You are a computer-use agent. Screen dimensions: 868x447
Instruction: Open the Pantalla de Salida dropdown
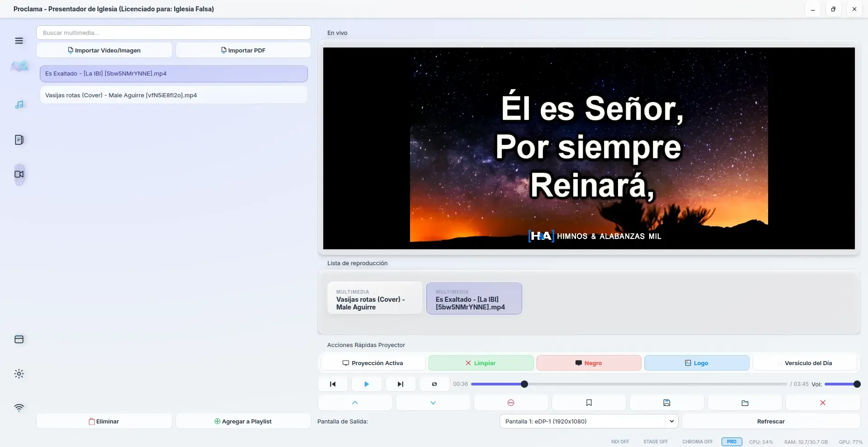coord(589,421)
